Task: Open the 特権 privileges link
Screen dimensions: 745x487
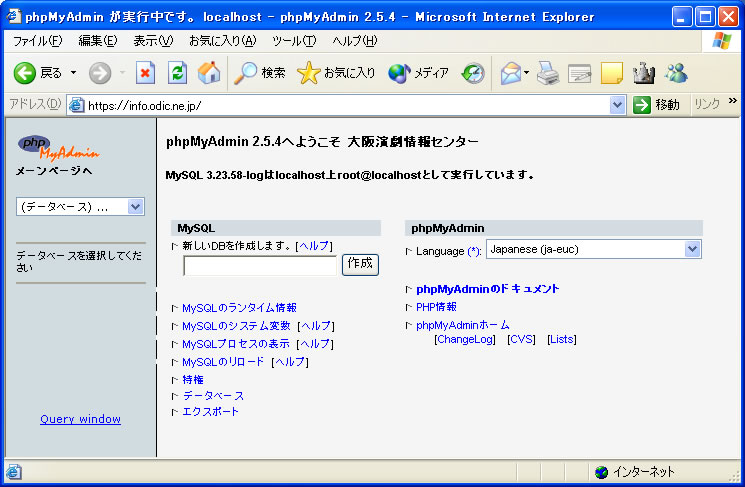Action: 193,380
